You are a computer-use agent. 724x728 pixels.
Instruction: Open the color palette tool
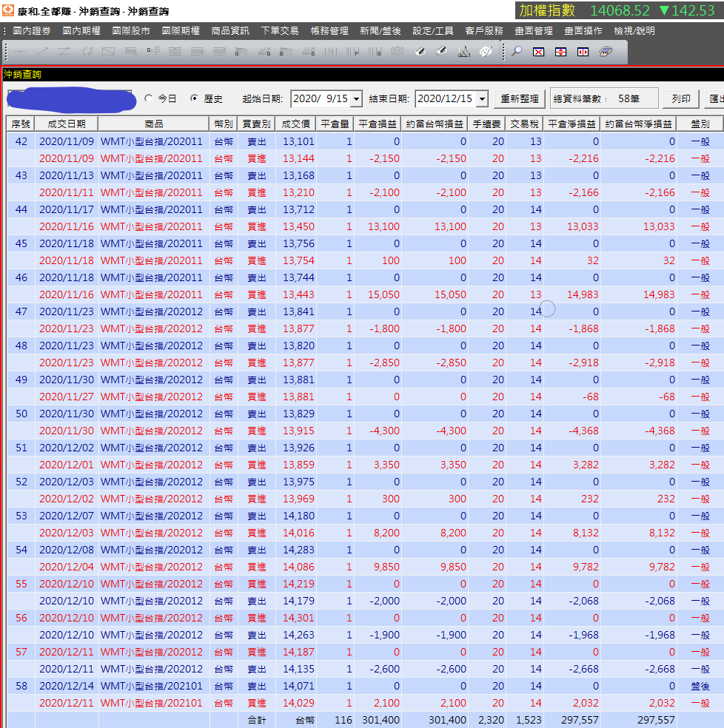486,52
